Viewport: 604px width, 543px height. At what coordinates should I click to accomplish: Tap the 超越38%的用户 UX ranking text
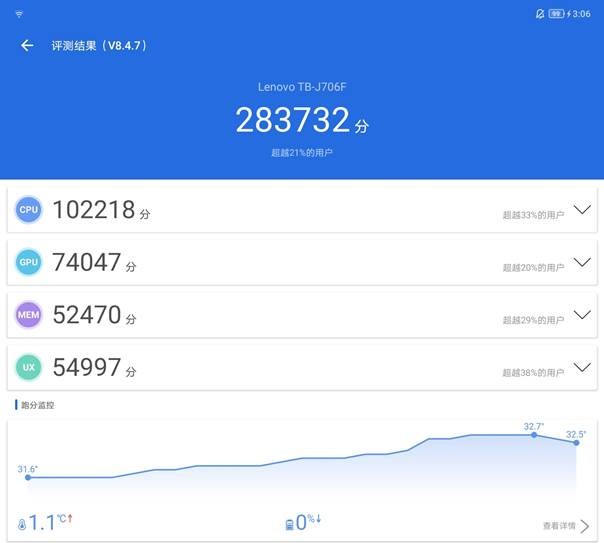pos(534,372)
